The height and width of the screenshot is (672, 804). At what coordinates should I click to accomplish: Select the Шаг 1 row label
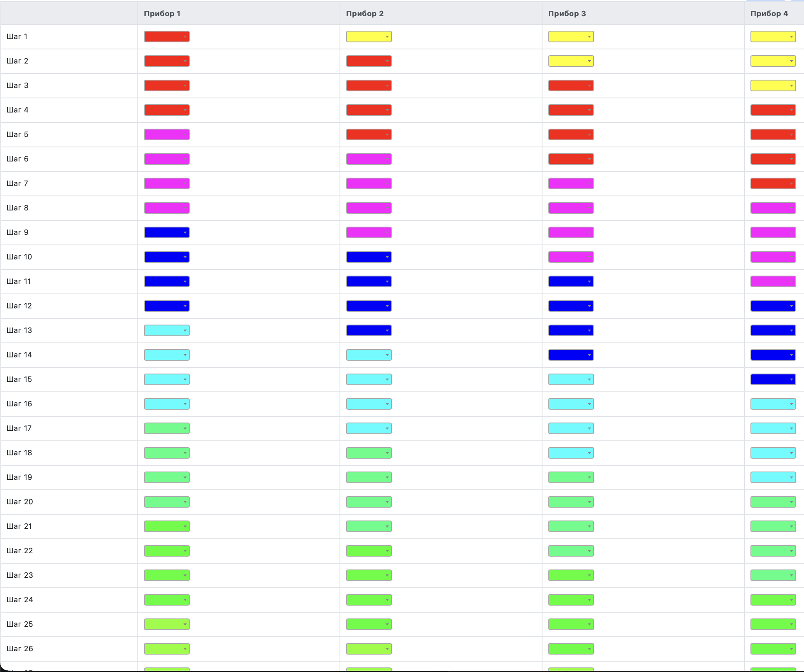17,37
